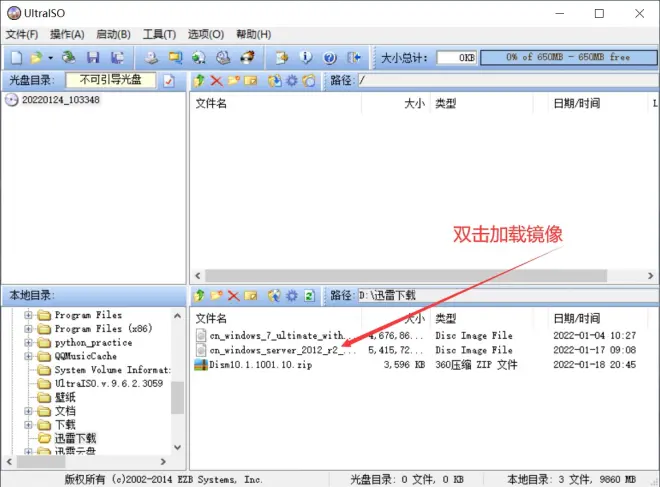
Task: Click the Save floppy disk icon
Action: [x=93, y=58]
